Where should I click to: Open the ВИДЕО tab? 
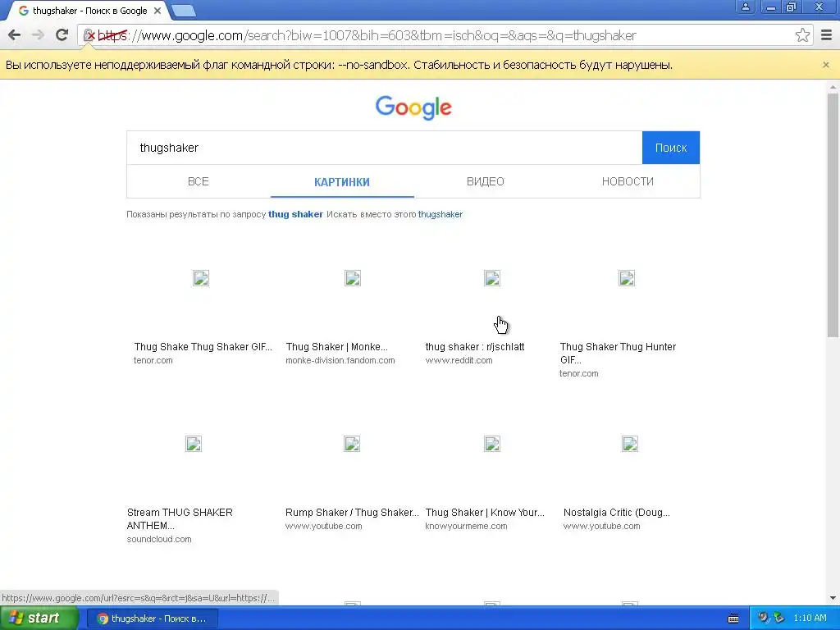click(486, 181)
